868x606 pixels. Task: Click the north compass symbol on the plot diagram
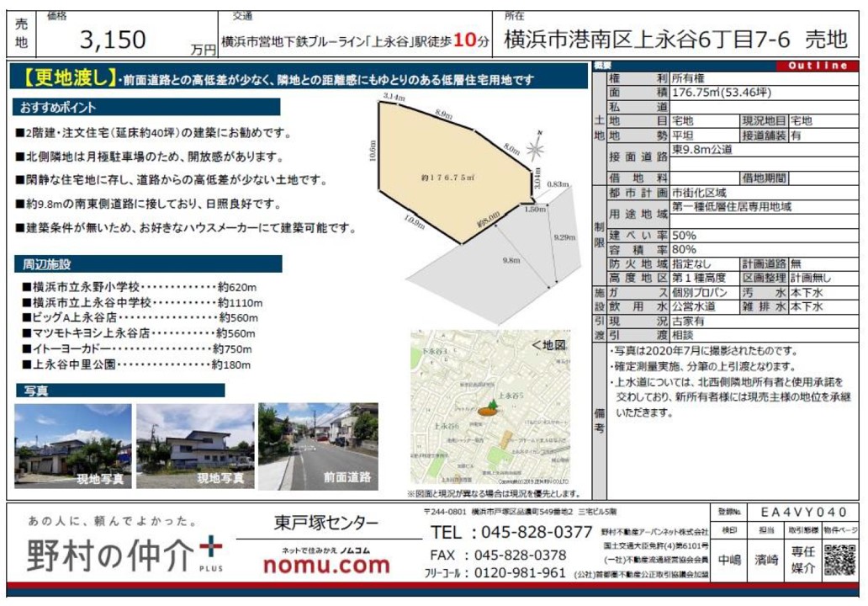click(536, 150)
